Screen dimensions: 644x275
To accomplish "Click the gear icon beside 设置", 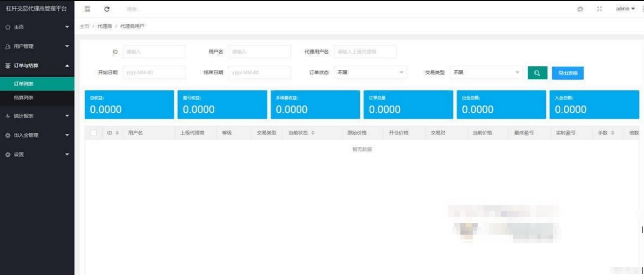I will click(8, 154).
